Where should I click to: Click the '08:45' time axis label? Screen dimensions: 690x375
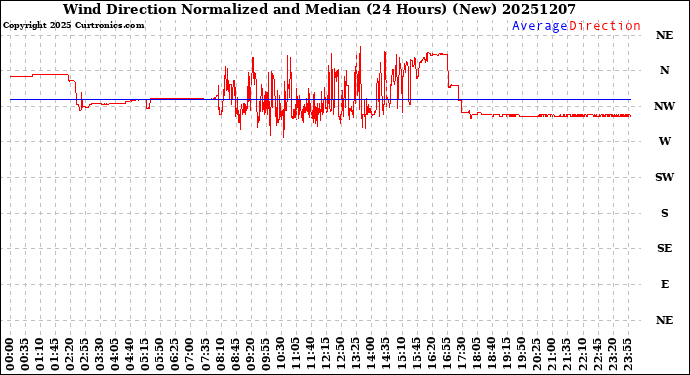click(x=235, y=354)
